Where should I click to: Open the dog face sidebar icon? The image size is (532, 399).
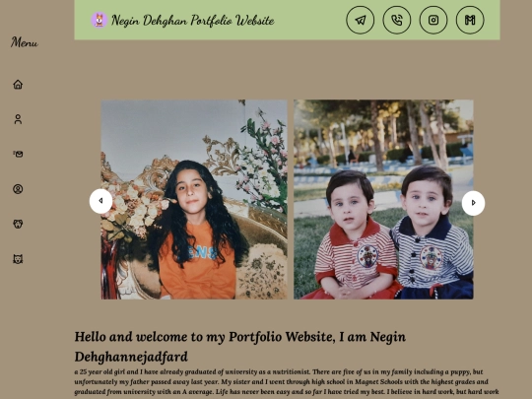coord(18,224)
